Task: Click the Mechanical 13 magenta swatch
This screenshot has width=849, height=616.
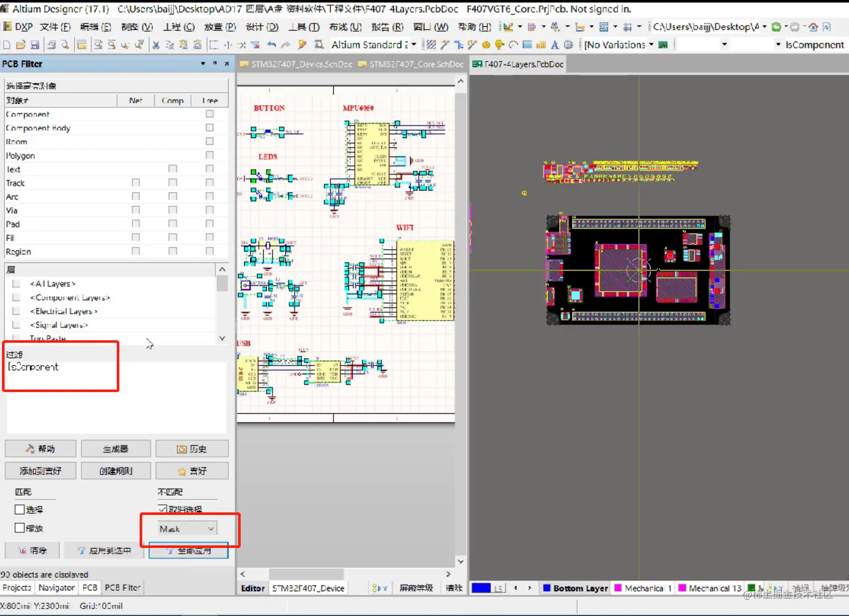Action: tap(682, 588)
